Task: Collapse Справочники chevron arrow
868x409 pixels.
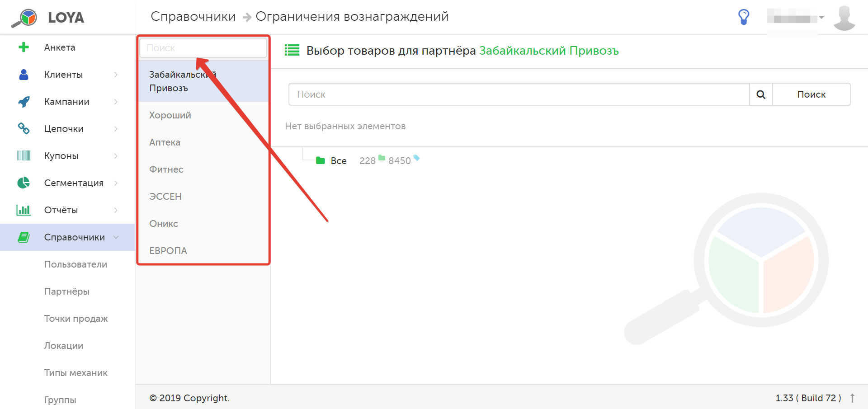Action: point(116,237)
